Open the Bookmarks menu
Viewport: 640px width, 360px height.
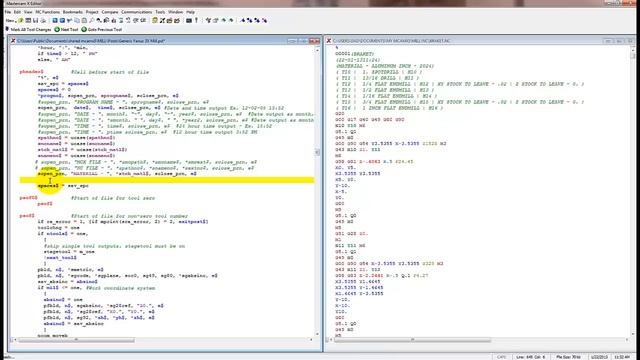[x=73, y=12]
